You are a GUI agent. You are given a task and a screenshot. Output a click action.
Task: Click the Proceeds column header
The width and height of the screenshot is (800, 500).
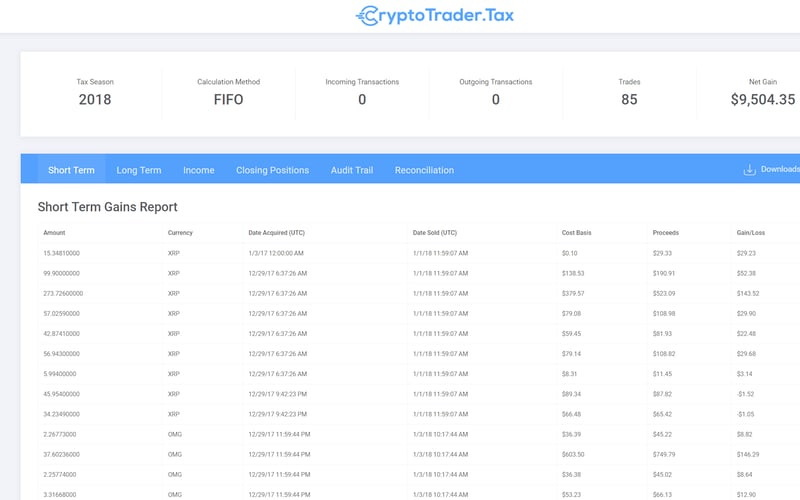click(x=666, y=233)
